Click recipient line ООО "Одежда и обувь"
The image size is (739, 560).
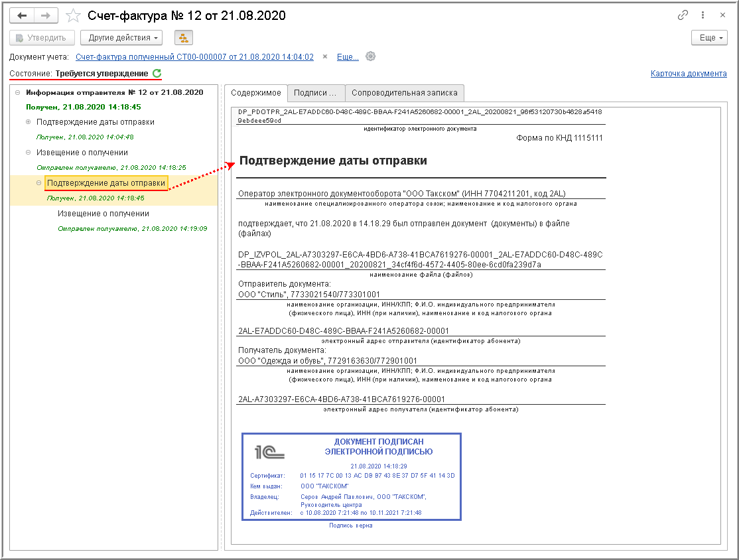[328, 361]
